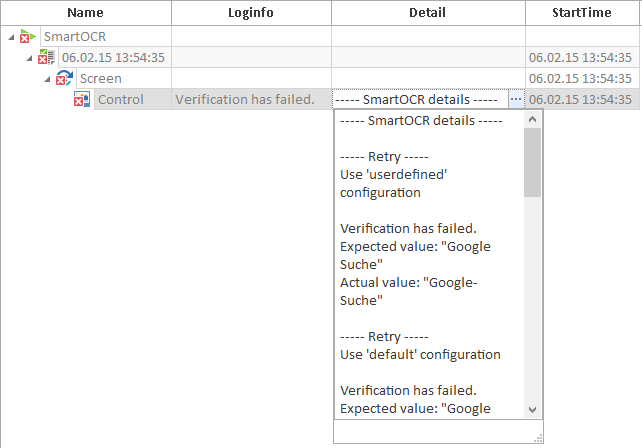Click the Loginfo column header
The height and width of the screenshot is (448, 642).
[251, 13]
